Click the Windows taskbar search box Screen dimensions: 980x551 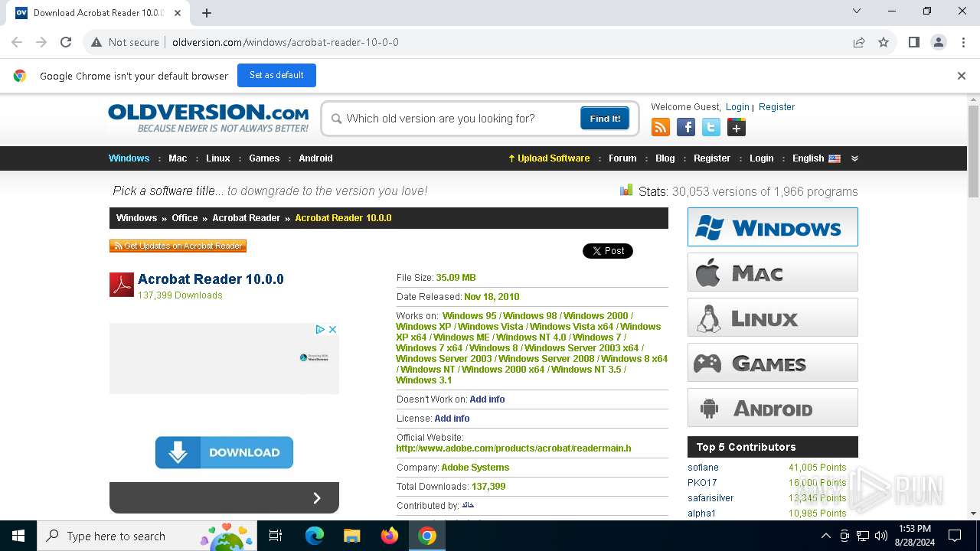tap(145, 536)
